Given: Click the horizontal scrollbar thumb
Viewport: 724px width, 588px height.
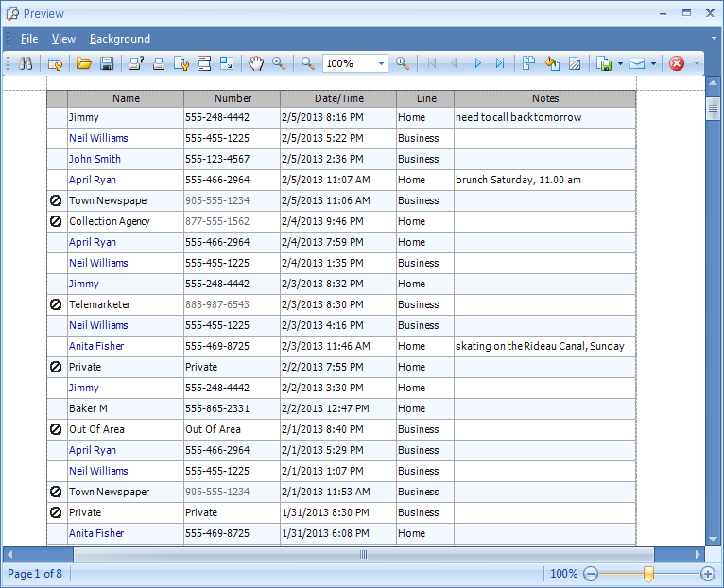Looking at the screenshot, I should point(363,554).
